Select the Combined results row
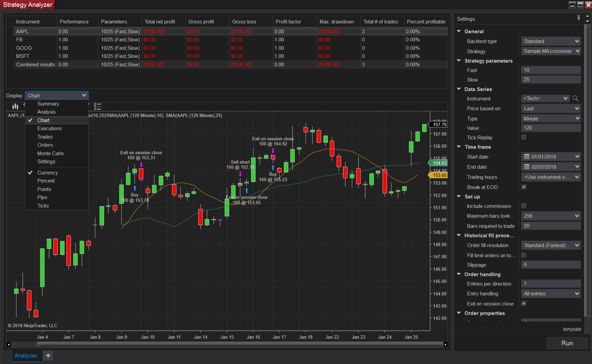 click(x=231, y=65)
